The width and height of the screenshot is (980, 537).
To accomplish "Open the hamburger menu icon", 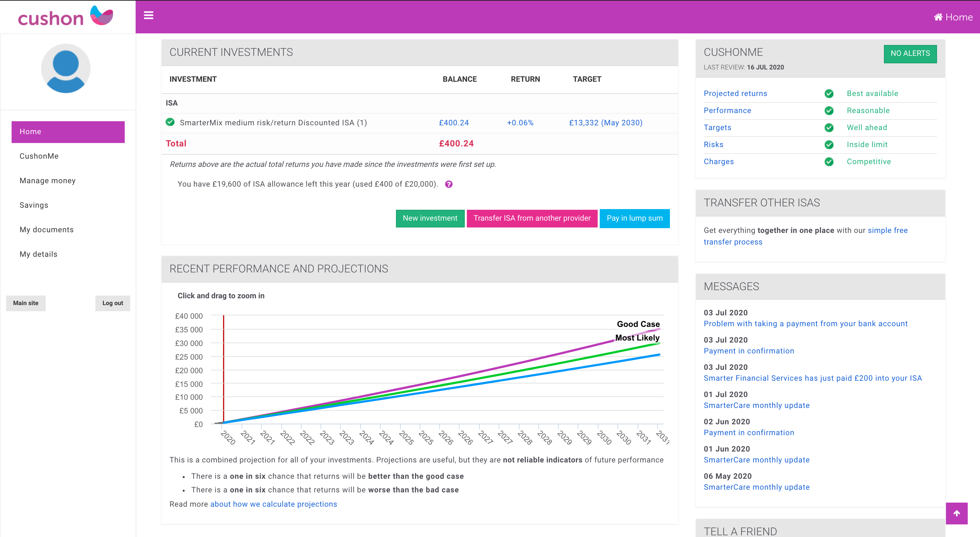I will [x=148, y=15].
